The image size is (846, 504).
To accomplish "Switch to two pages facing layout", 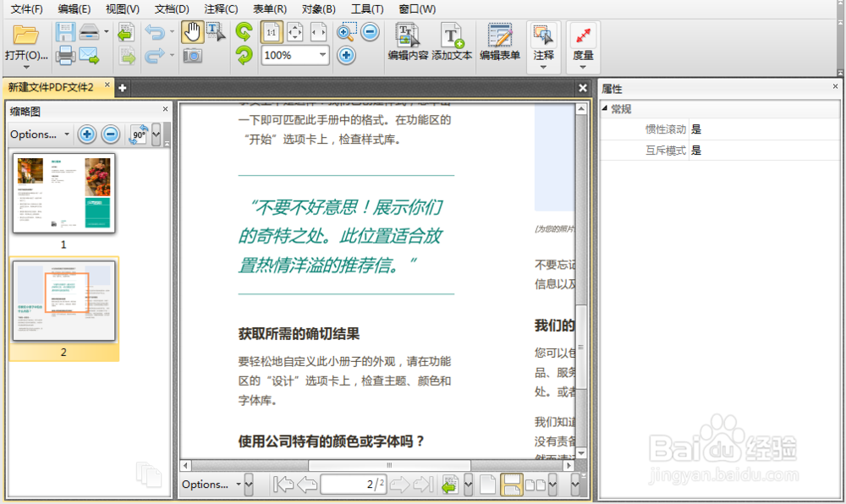I will point(536,484).
